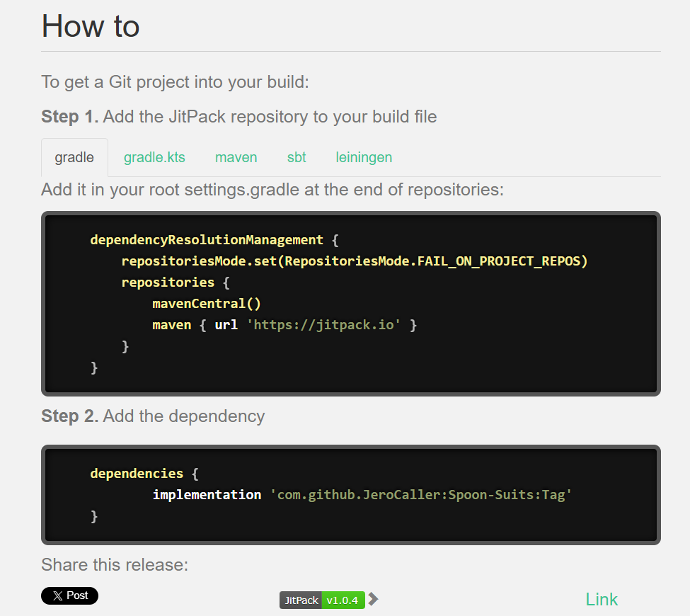Click the 'Step 2.' instruction text
Screen dimensions: 690x616
pyautogui.click(x=153, y=416)
